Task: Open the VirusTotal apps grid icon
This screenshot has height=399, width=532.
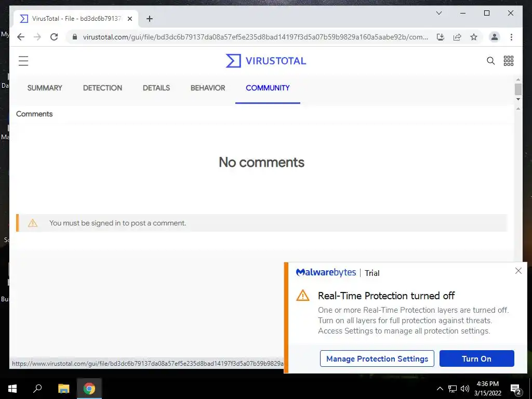Action: pos(508,61)
